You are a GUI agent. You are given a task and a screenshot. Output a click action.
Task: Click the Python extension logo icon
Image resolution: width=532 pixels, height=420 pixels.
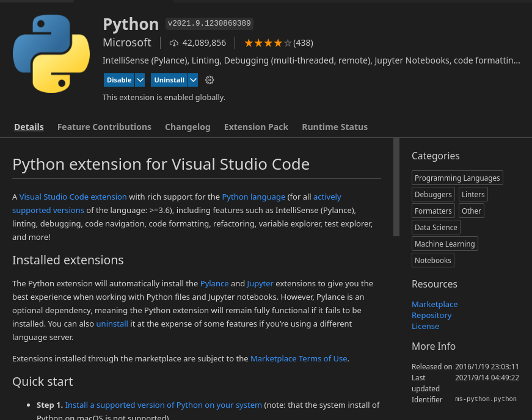pyautogui.click(x=51, y=54)
